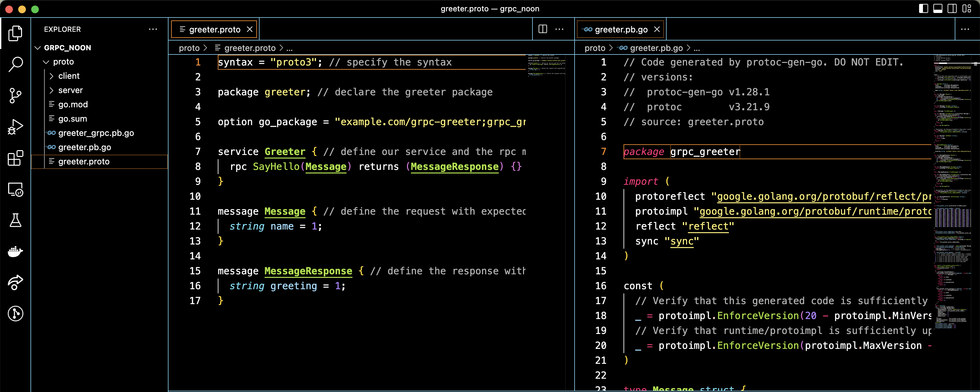980x392 pixels.
Task: Switch to the greeter.proto tab
Action: click(x=215, y=30)
